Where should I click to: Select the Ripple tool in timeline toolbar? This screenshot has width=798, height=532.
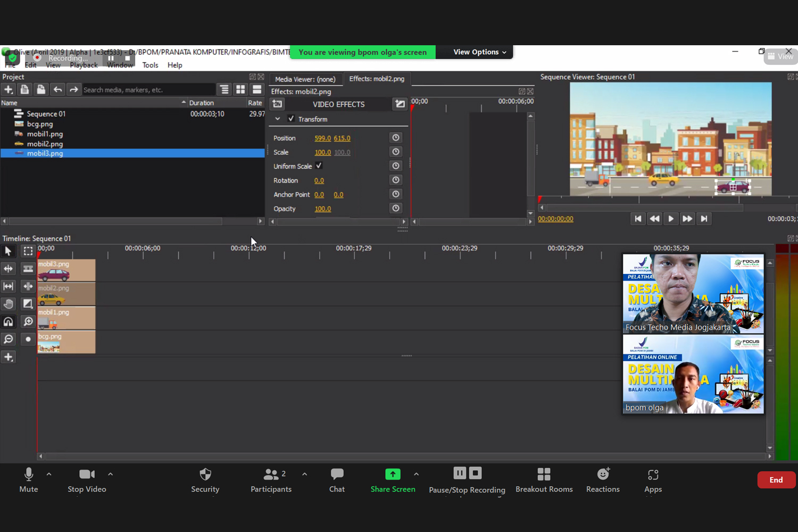click(9, 269)
